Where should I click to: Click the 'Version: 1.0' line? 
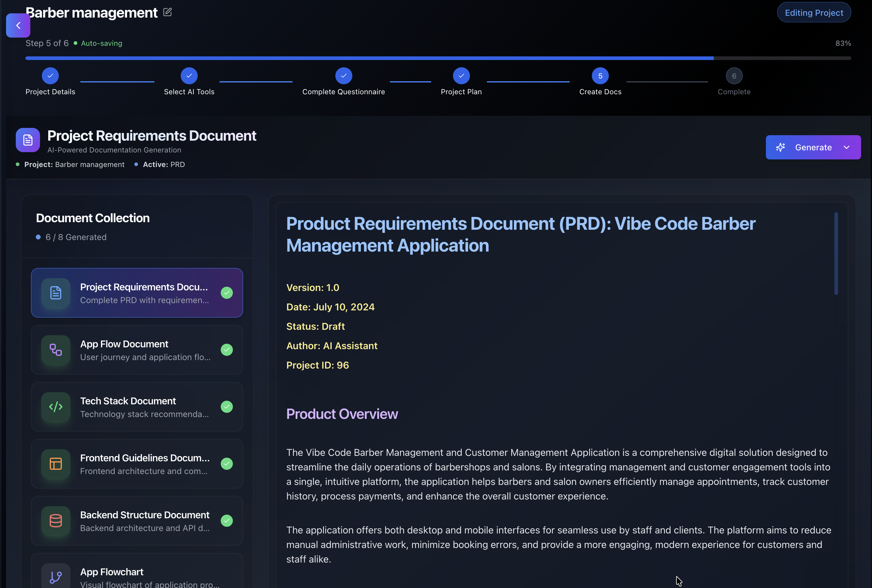313,288
